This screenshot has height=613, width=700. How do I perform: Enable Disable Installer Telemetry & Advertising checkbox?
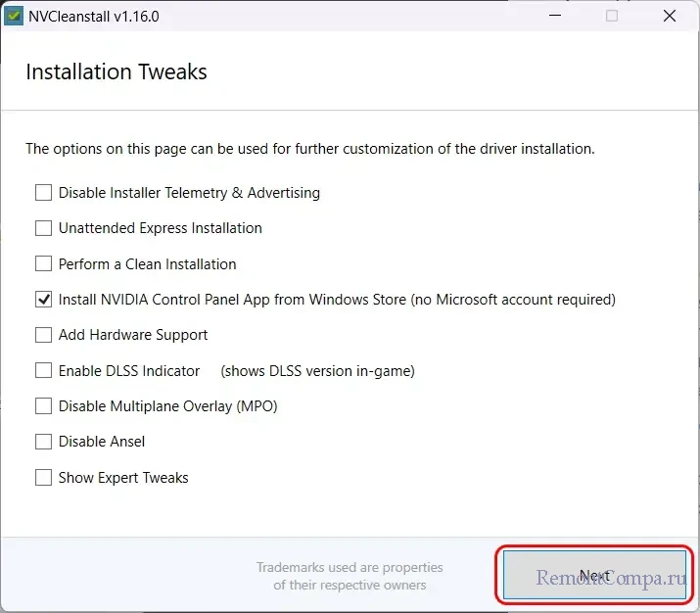43,193
